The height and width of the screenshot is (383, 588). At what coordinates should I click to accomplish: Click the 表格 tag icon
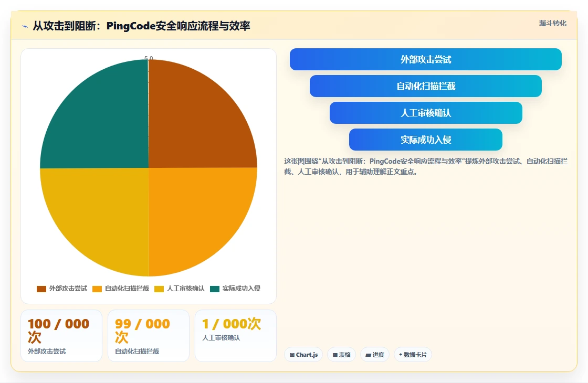[335, 355]
